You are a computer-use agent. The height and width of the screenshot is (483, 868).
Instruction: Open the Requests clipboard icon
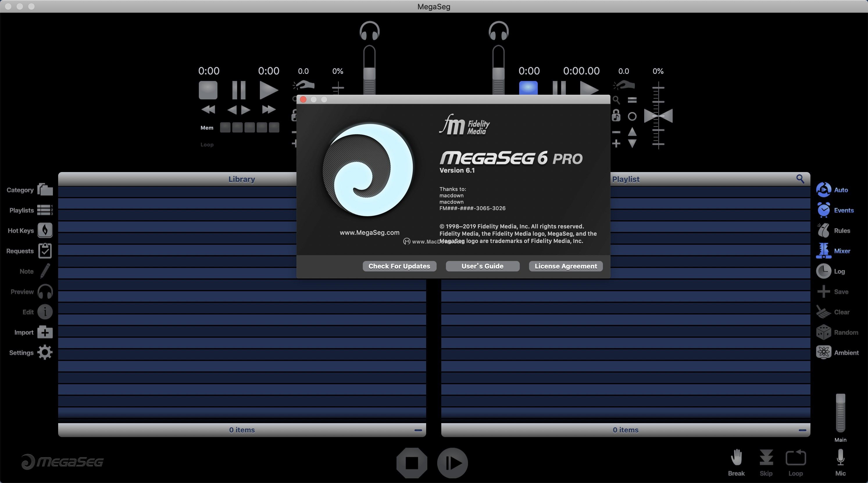[45, 251]
